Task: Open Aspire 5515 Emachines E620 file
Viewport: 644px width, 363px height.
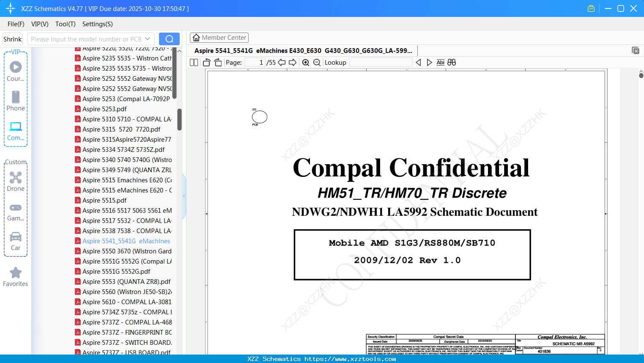Action: coord(127,180)
